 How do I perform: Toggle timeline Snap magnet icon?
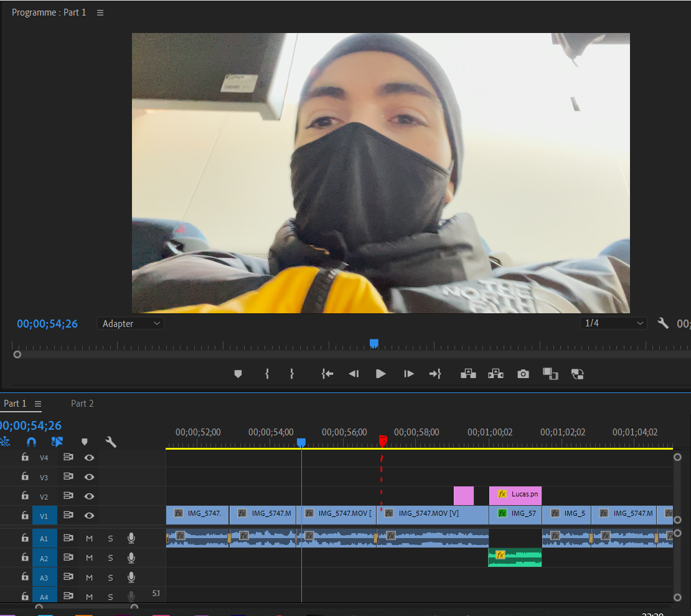tap(31, 442)
